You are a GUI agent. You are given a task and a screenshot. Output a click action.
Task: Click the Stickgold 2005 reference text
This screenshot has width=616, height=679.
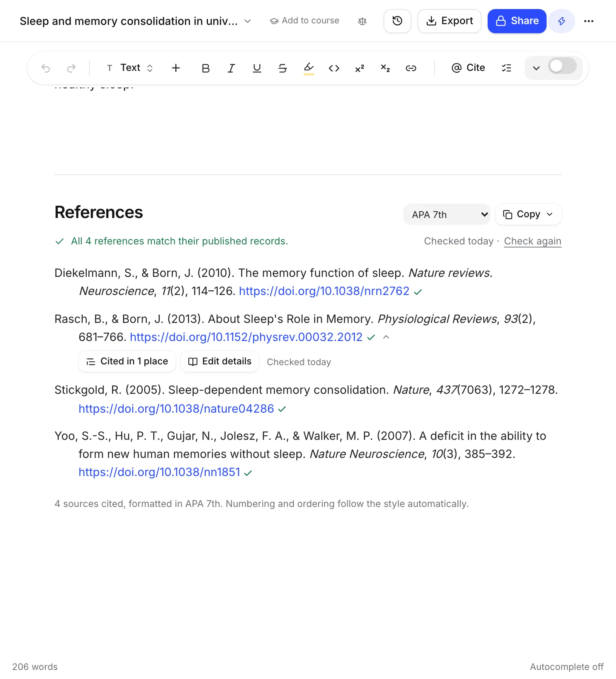(306, 390)
